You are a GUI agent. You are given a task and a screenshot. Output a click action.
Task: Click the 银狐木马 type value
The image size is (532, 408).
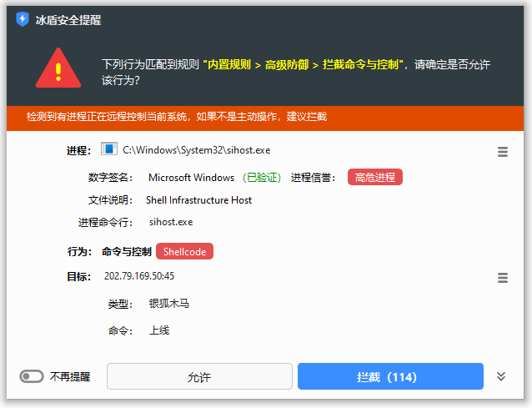pos(169,304)
